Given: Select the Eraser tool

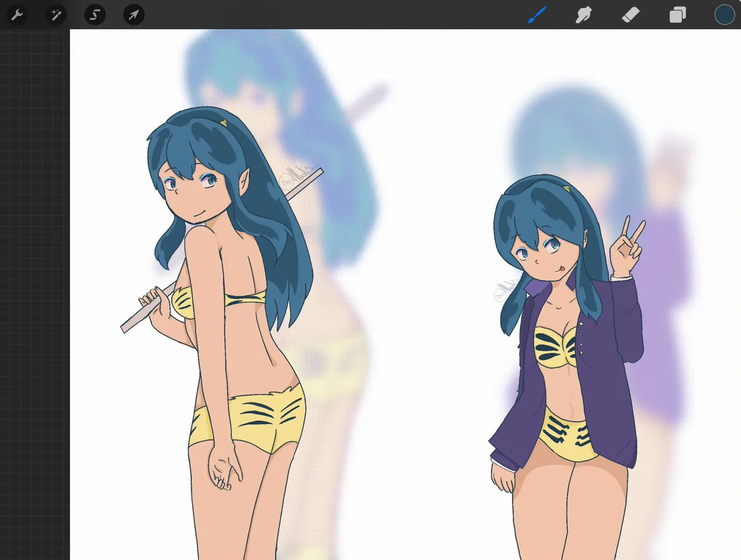Looking at the screenshot, I should click(630, 14).
